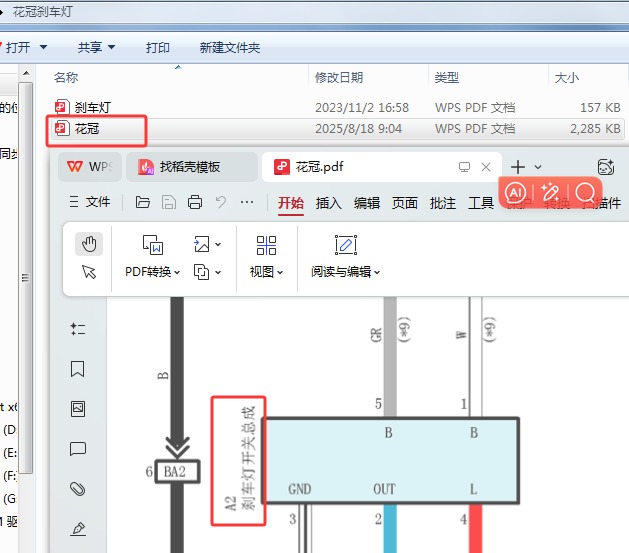Add a new WPS tab
This screenshot has height=553, width=629.
[518, 167]
